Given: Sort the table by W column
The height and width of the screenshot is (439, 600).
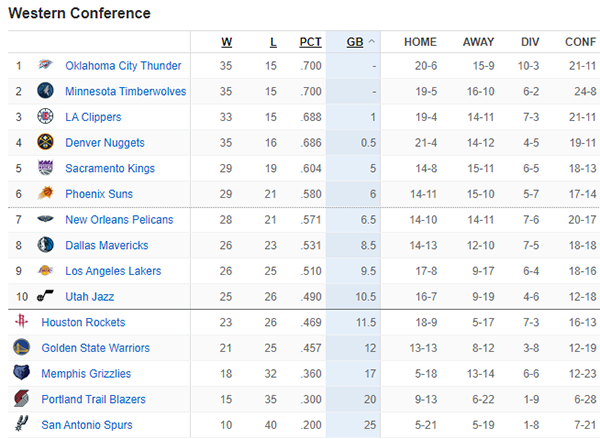Looking at the screenshot, I should tap(226, 42).
